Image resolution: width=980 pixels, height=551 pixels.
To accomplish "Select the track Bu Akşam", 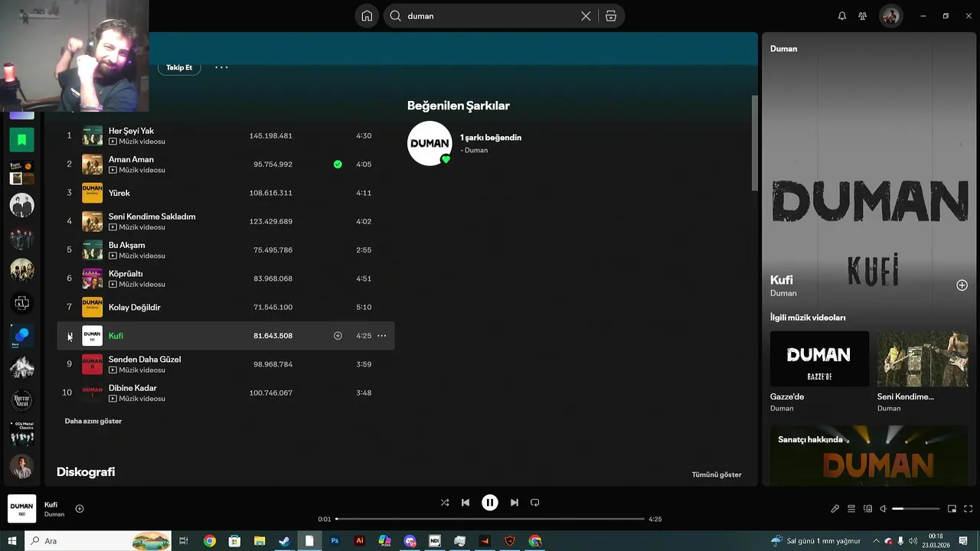I will click(226, 250).
